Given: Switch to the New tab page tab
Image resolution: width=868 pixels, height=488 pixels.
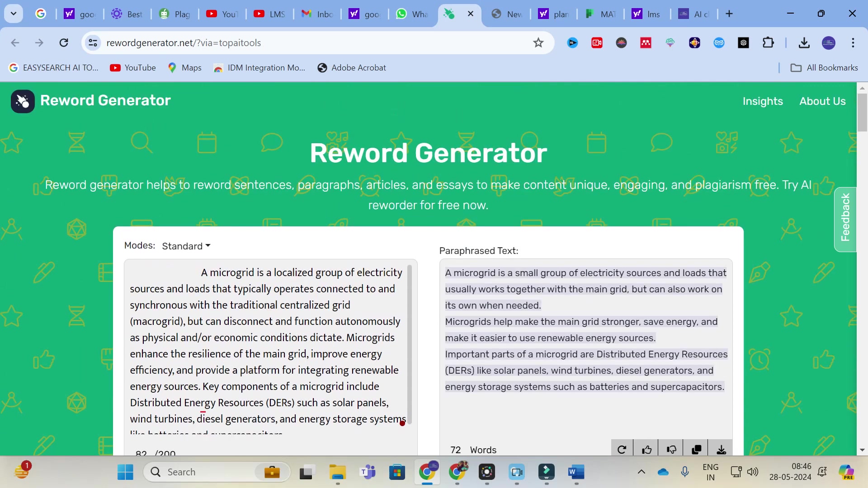Looking at the screenshot, I should point(507,14).
